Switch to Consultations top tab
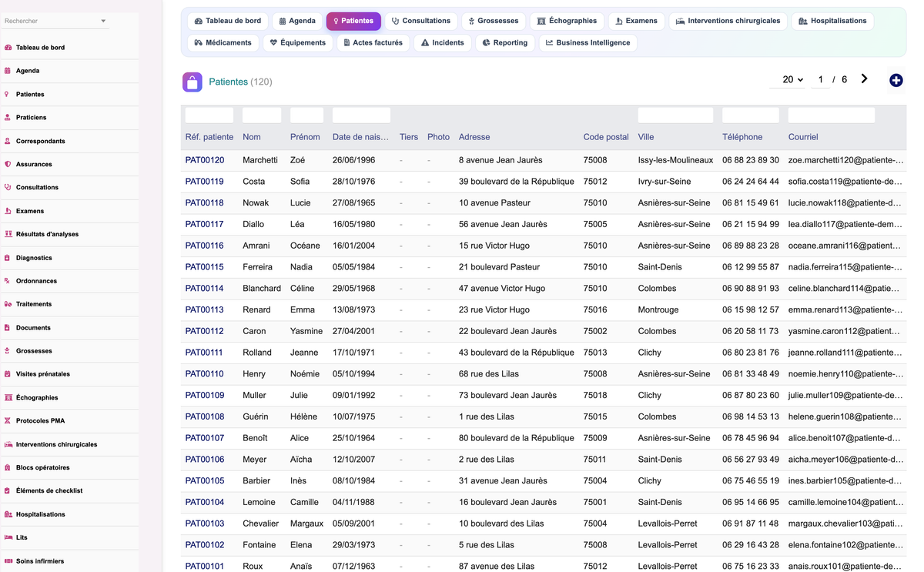The height and width of the screenshot is (572, 924). click(x=420, y=21)
